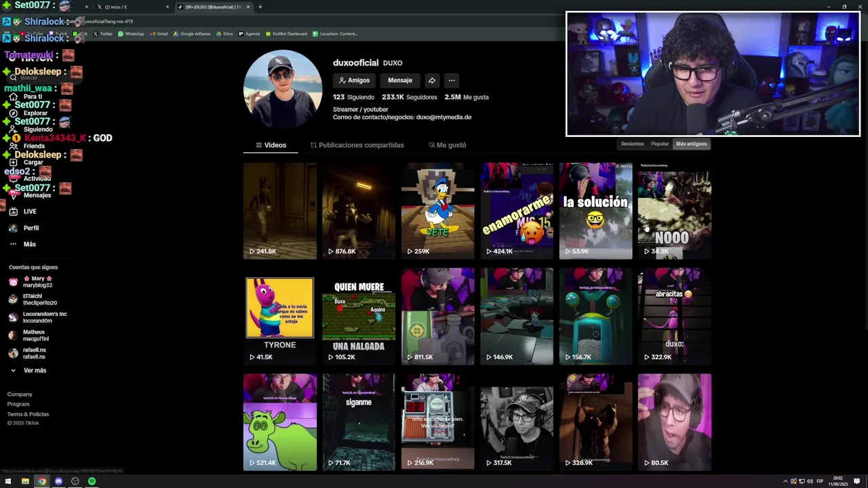The width and height of the screenshot is (868, 488).
Task: Open the 876.8K views video thumbnail
Action: pyautogui.click(x=359, y=211)
